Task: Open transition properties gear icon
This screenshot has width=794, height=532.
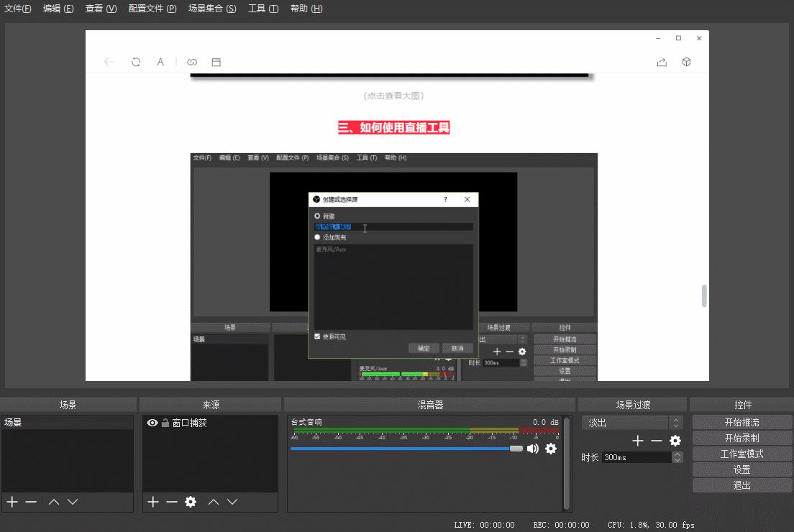Action: [x=675, y=441]
